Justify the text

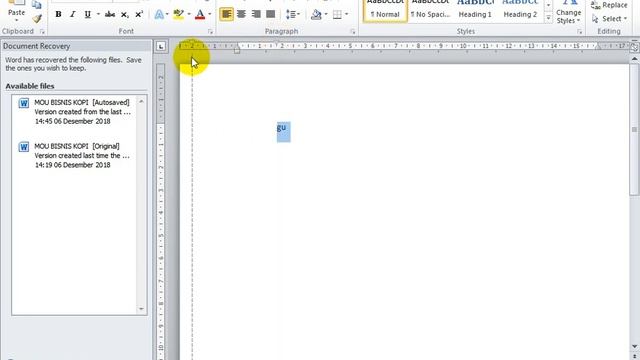(270, 15)
